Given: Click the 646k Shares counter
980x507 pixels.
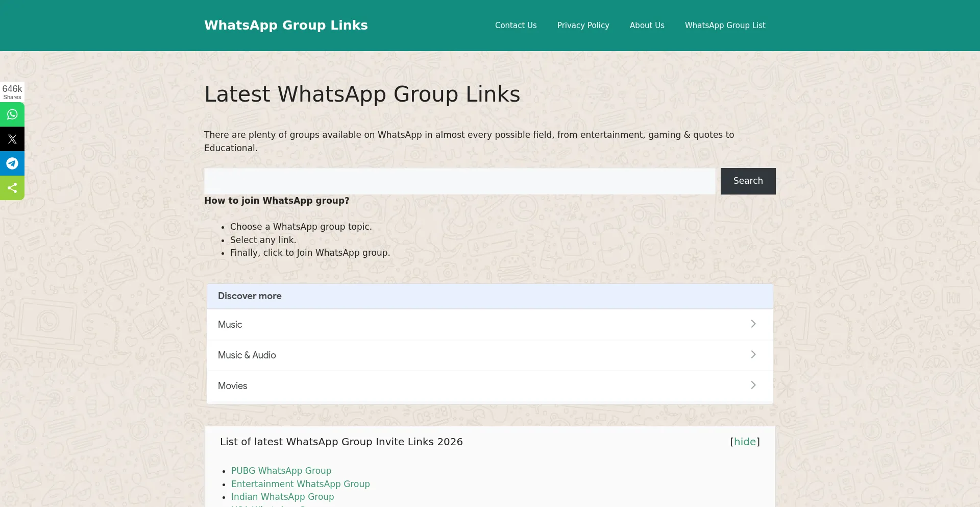Looking at the screenshot, I should pos(12,92).
